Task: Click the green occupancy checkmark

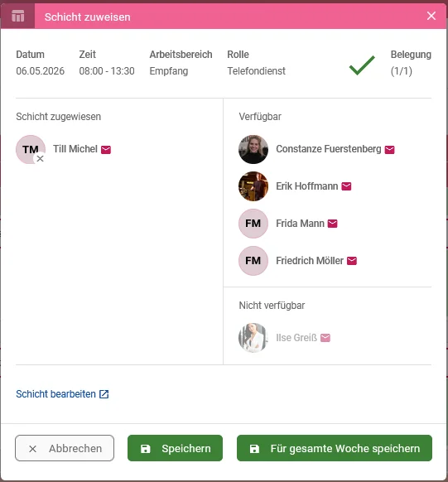Action: [362, 65]
